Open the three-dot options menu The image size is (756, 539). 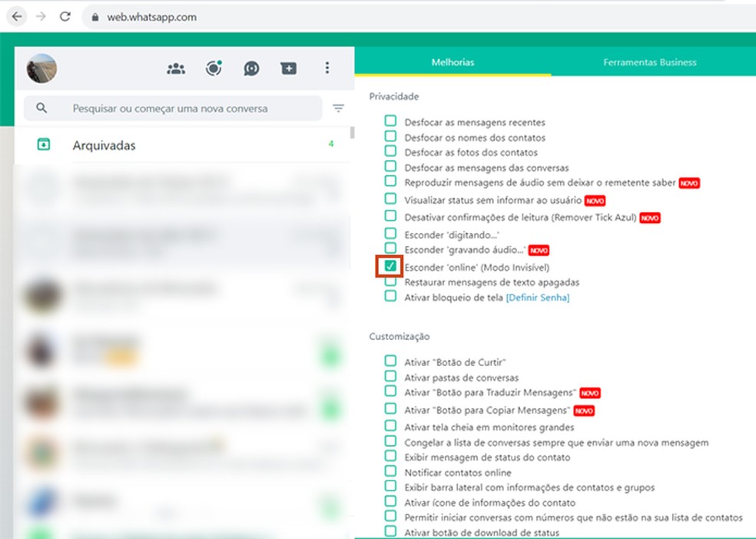click(x=327, y=68)
